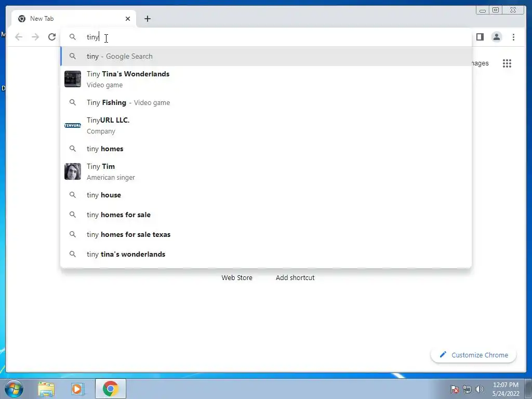Close the New Tab tab
The height and width of the screenshot is (399, 532).
(128, 19)
